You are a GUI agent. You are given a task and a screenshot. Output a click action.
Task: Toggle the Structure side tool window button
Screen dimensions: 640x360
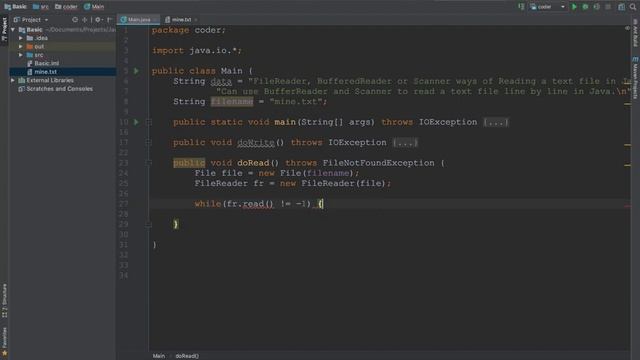click(x=4, y=301)
